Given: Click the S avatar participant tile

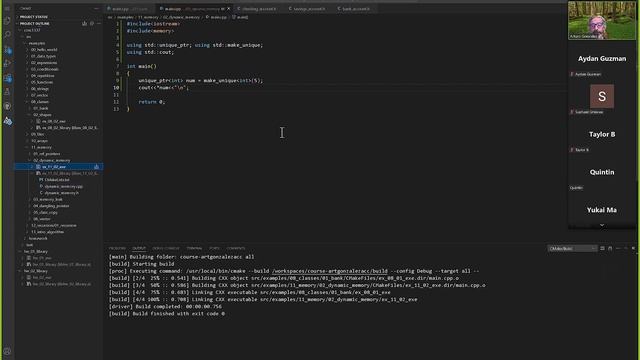Looking at the screenshot, I should (x=602, y=96).
